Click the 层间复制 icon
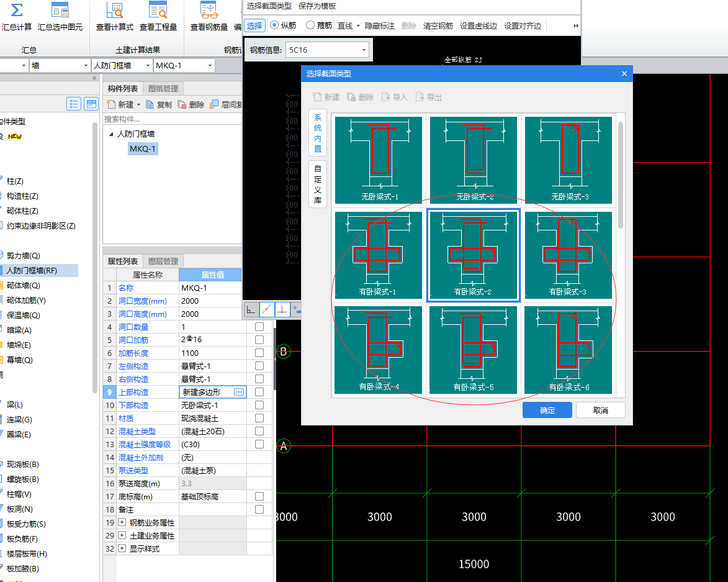 (214, 104)
